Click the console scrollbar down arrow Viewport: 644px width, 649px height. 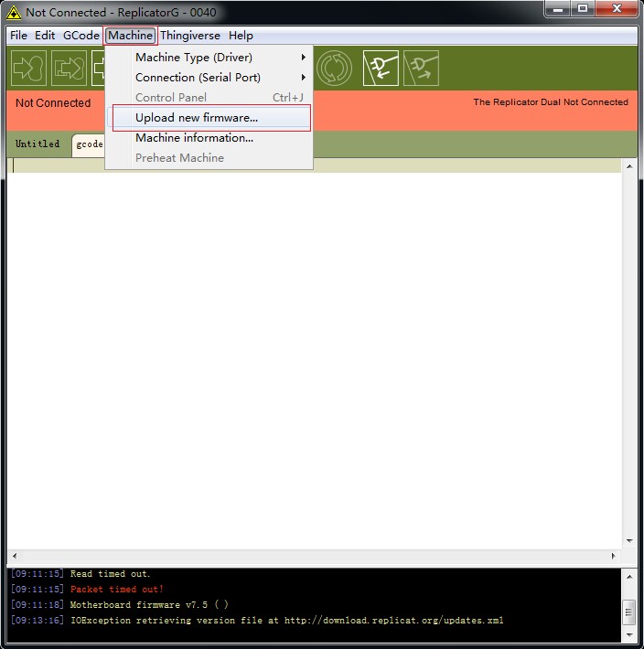(629, 634)
